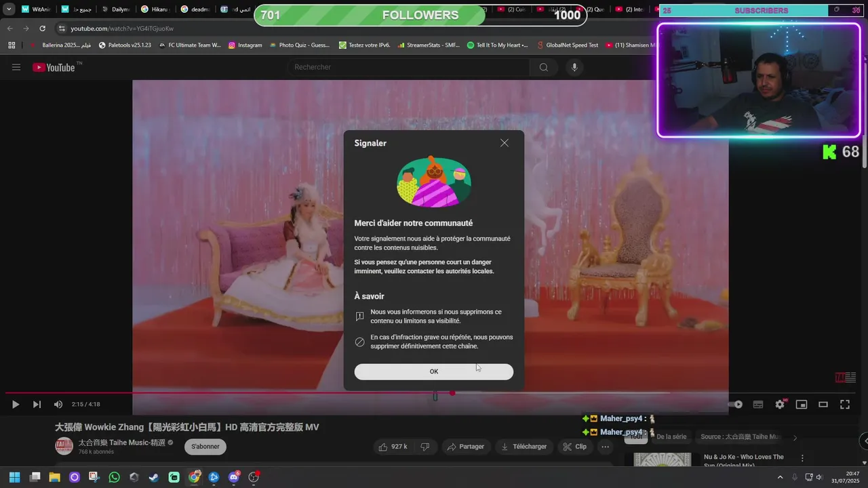Open Tell It To My Heart bookmark
This screenshot has width=868, height=488.
pos(498,45)
